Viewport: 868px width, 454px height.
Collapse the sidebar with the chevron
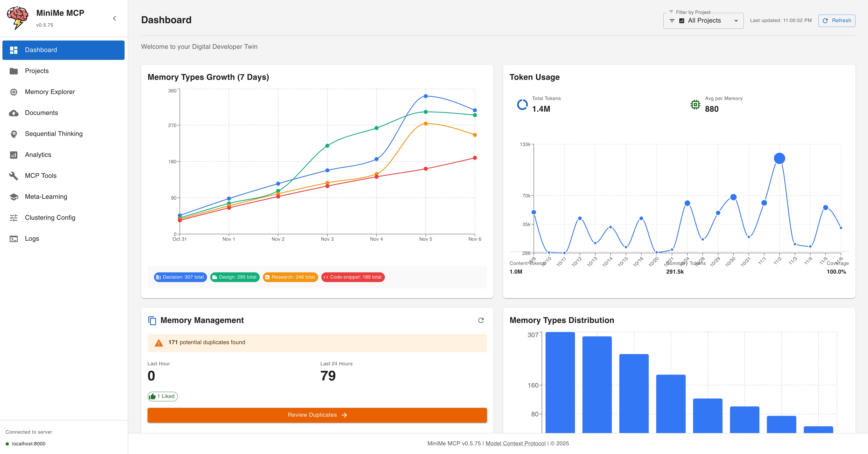tap(114, 18)
